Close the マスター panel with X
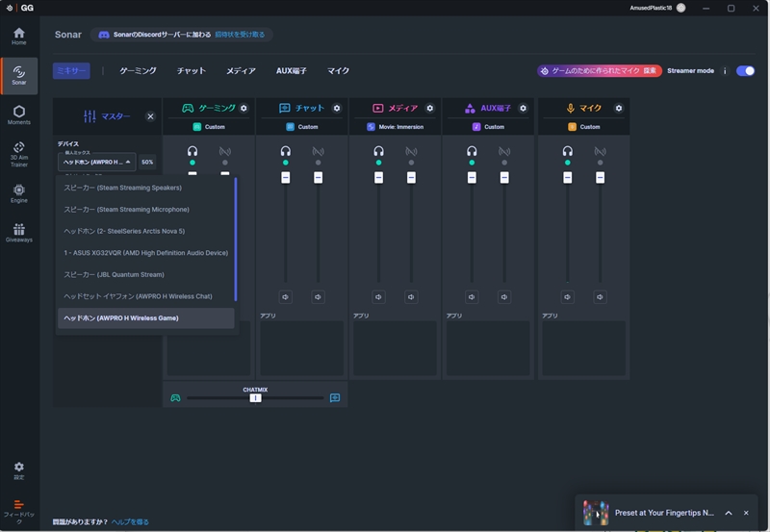Image resolution: width=770 pixels, height=532 pixels. (151, 116)
